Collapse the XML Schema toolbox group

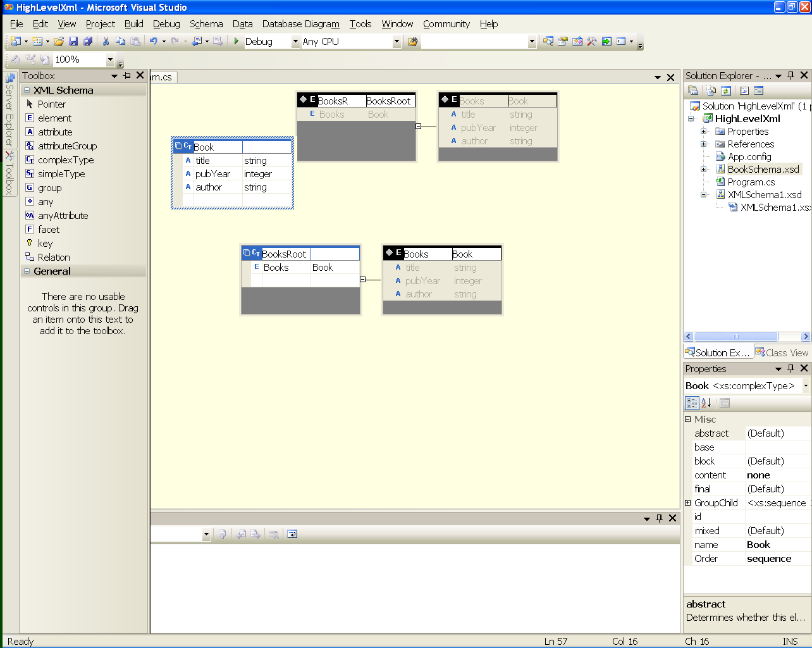[27, 90]
